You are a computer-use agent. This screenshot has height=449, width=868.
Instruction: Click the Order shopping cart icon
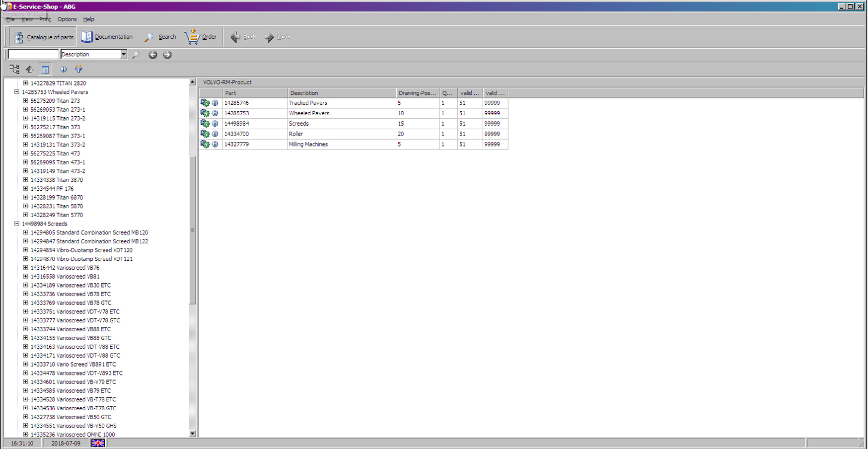coord(192,37)
